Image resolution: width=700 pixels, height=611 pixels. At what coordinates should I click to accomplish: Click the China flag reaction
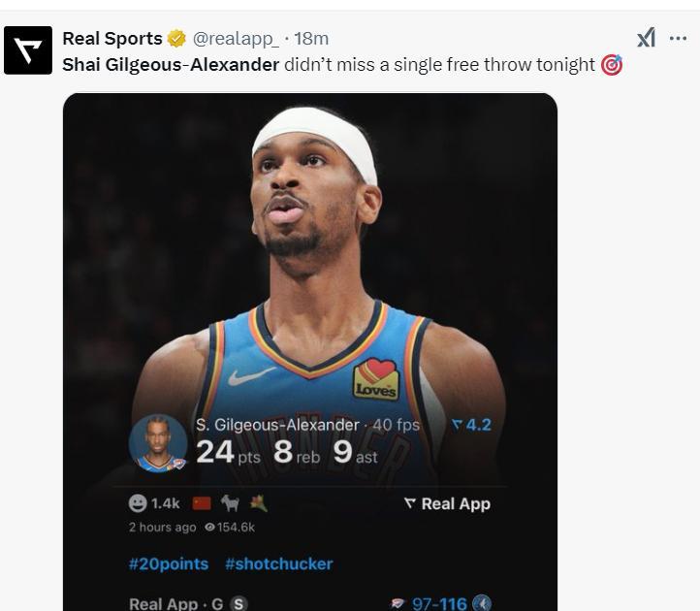tap(202, 503)
